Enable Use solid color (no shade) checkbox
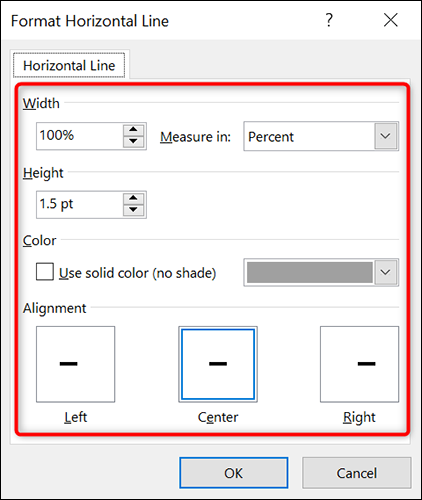 point(45,272)
